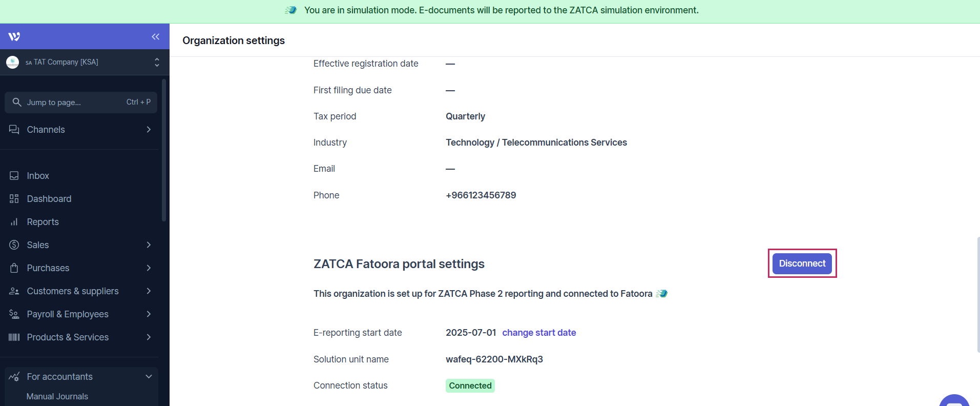Viewport: 980px width, 406px height.
Task: Click the change start date link
Action: 539,333
